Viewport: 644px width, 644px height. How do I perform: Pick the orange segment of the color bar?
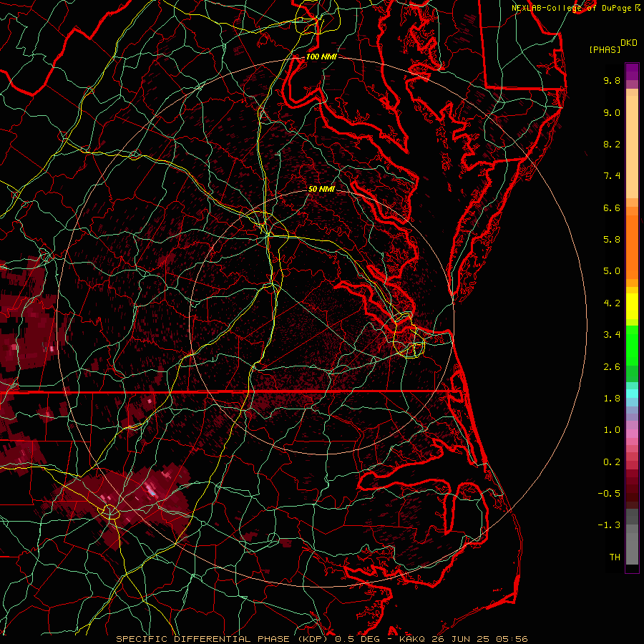tap(632, 248)
